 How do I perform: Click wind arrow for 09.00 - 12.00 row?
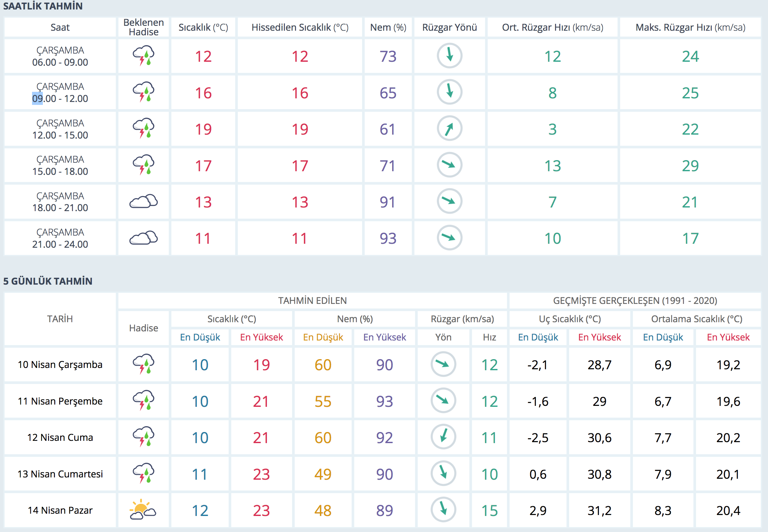(449, 92)
